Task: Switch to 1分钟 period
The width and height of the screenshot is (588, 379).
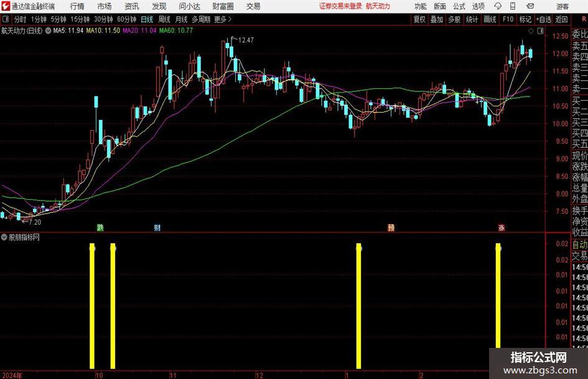Action: pyautogui.click(x=38, y=19)
